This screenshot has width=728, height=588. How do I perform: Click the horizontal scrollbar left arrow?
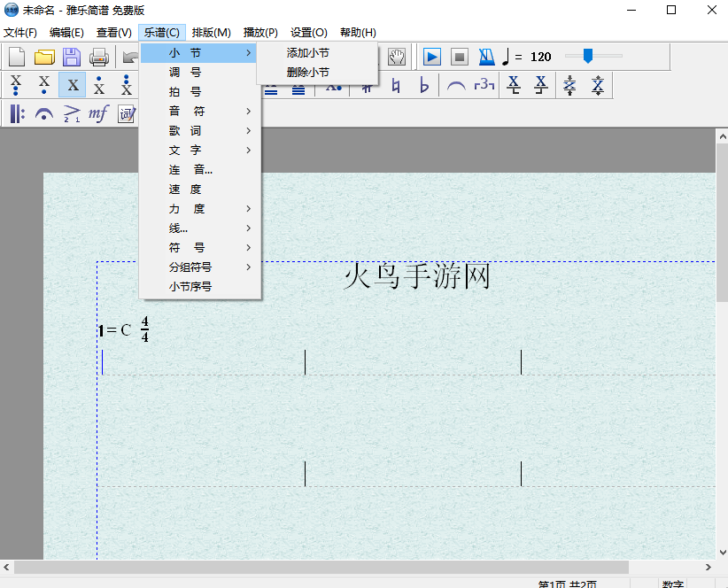pos(6,567)
